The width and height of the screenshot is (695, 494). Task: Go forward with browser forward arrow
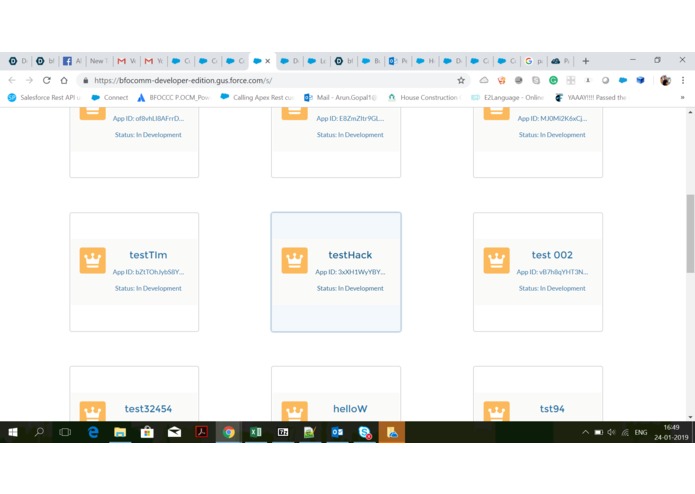[29, 80]
